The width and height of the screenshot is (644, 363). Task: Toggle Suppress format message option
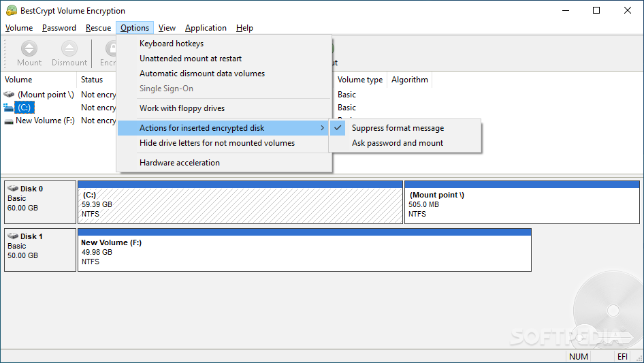point(404,128)
